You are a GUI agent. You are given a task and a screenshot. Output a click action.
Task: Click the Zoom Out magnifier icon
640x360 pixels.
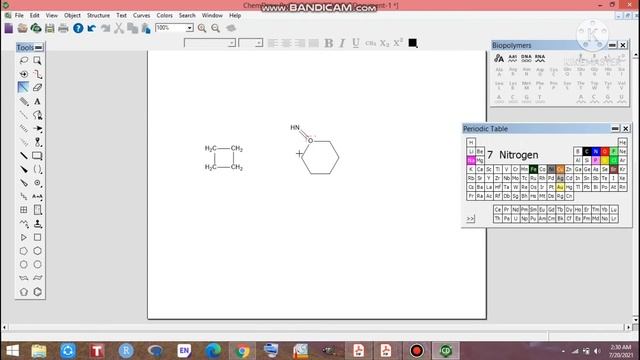(x=216, y=28)
